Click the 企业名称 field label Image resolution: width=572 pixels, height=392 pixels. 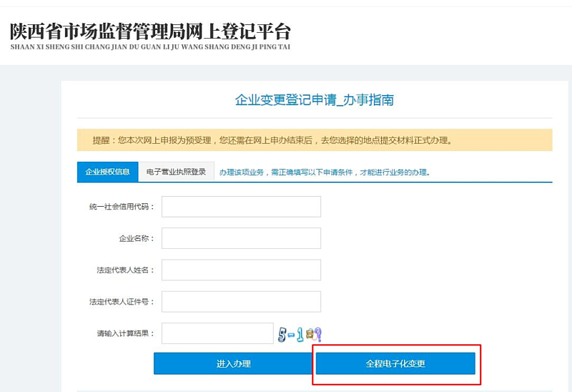[x=137, y=238]
